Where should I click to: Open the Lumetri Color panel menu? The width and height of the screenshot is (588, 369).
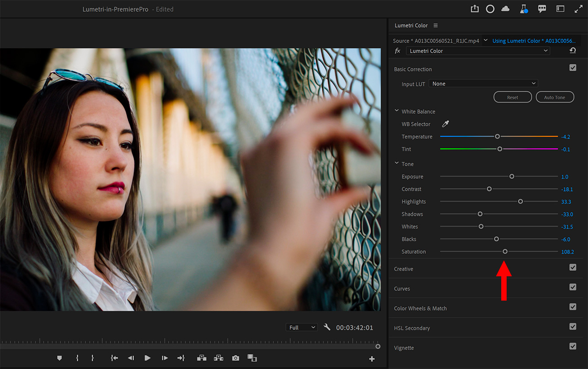click(436, 26)
